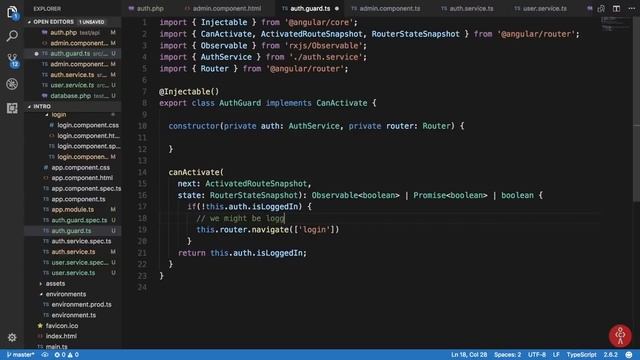Open auth.service.spec.ts in file tree

point(73,241)
